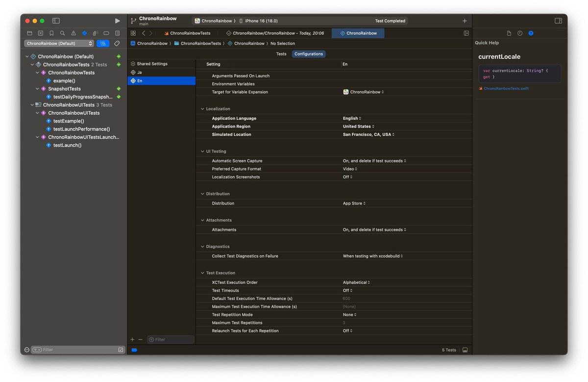The height and width of the screenshot is (382, 588).
Task: Add a configuration with plus button
Action: coord(132,339)
